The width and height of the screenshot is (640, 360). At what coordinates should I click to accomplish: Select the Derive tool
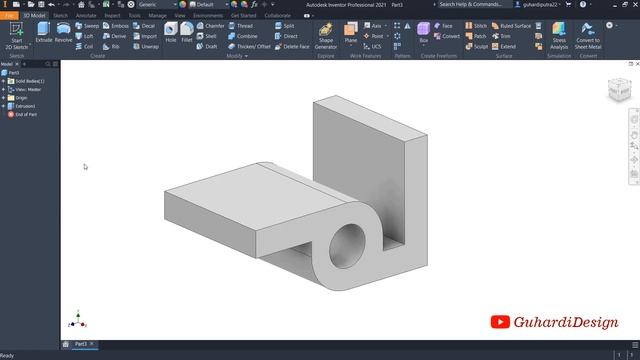[x=114, y=36]
